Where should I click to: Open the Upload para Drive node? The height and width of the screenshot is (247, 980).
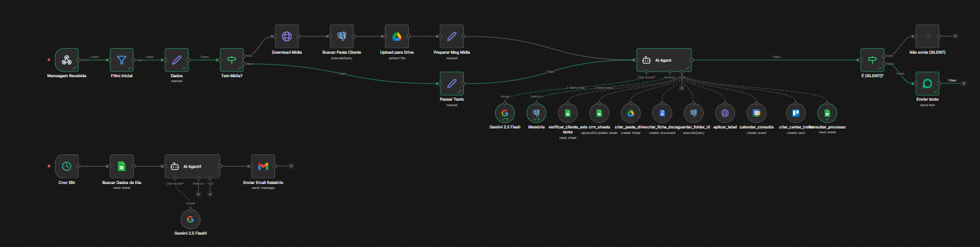pos(397,36)
